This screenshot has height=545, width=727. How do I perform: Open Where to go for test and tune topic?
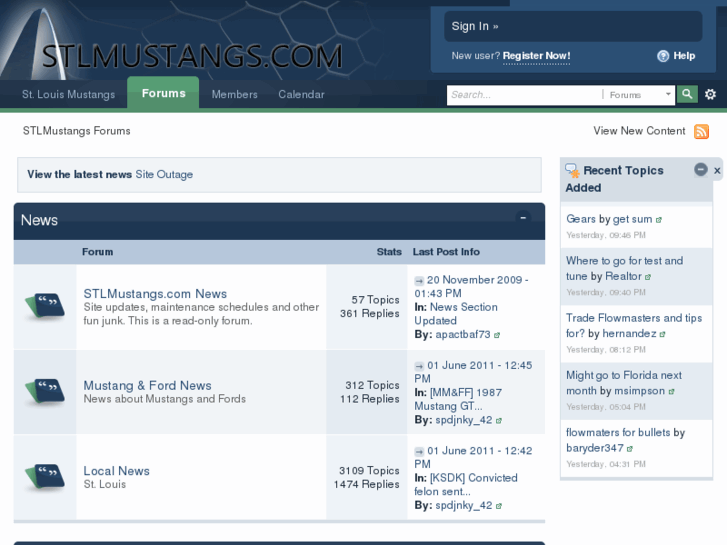point(624,269)
